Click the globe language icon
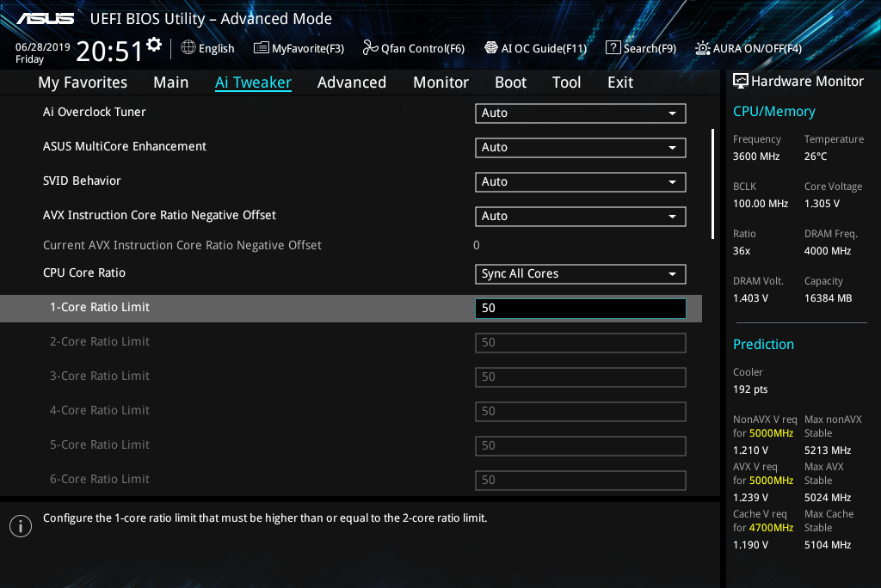The image size is (881, 588). (188, 48)
